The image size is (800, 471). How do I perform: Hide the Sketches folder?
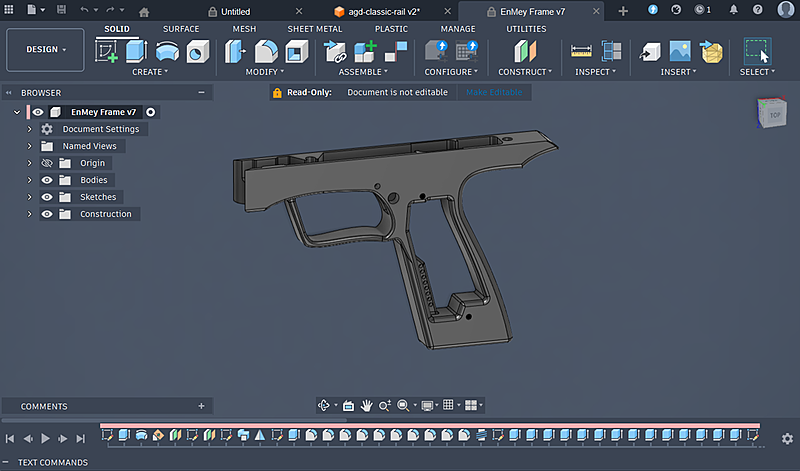coord(47,197)
